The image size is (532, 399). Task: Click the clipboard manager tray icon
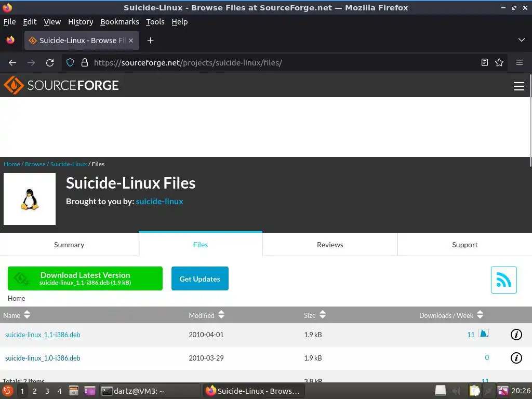[474, 391]
